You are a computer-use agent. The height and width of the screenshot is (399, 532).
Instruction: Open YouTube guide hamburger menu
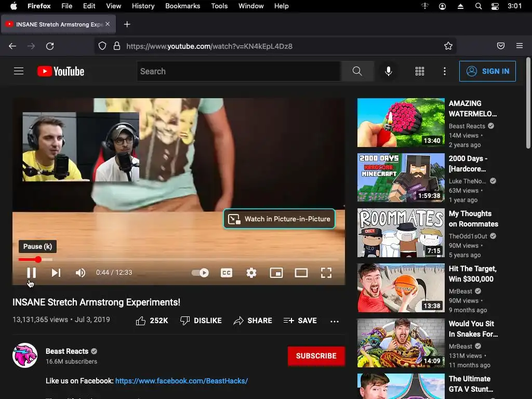tap(19, 71)
